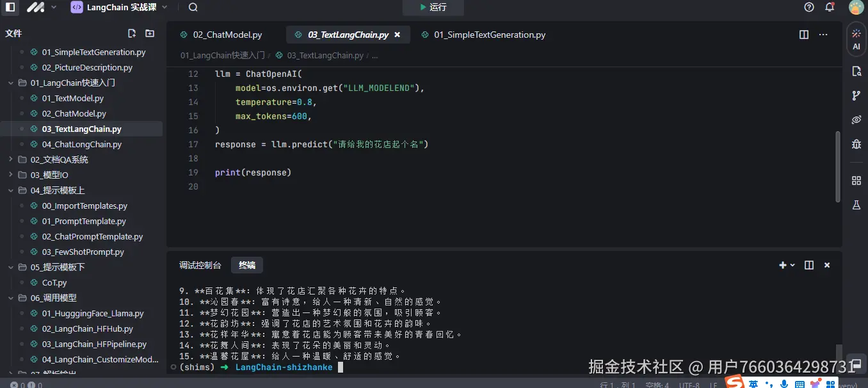Open the bug report icon in right sidebar
The width and height of the screenshot is (868, 388).
[x=856, y=144]
